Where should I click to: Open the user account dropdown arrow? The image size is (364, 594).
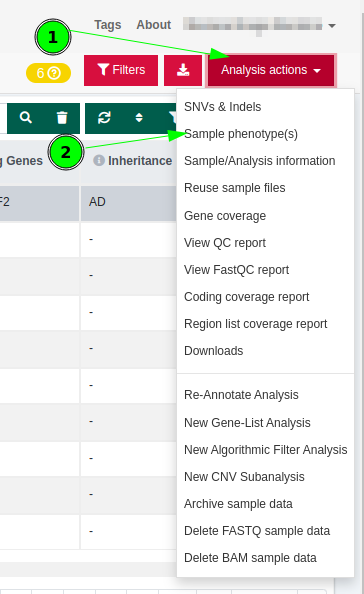pyautogui.click(x=332, y=26)
